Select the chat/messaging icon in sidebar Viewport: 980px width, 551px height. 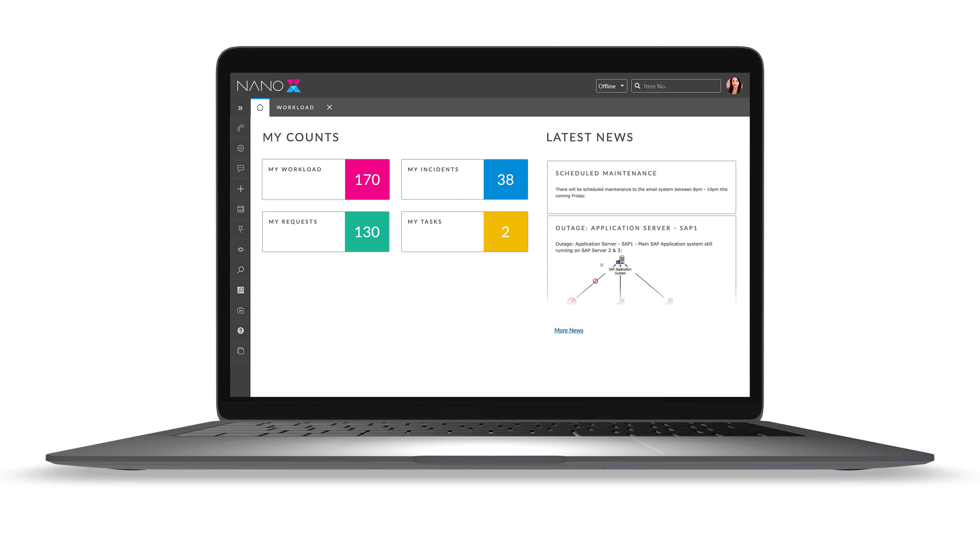(x=240, y=168)
